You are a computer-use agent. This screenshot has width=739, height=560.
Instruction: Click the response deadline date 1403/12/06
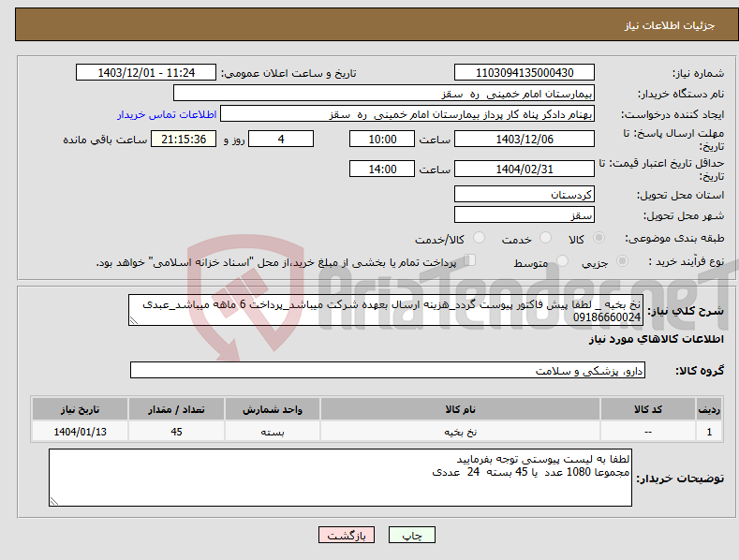[525, 139]
